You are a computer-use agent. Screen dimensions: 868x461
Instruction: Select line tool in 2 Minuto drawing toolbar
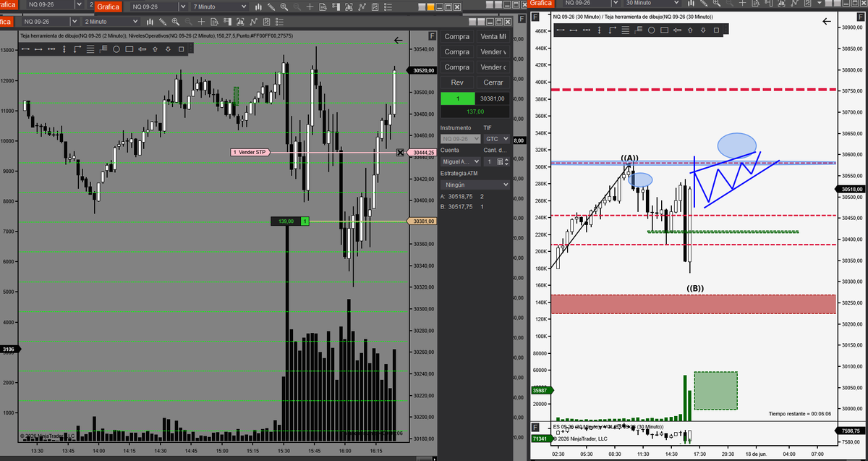coord(26,49)
